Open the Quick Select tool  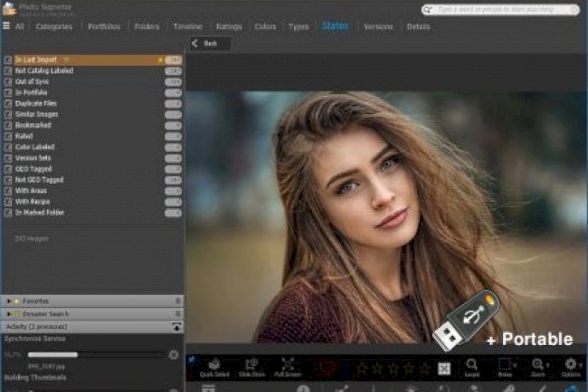pos(214,368)
